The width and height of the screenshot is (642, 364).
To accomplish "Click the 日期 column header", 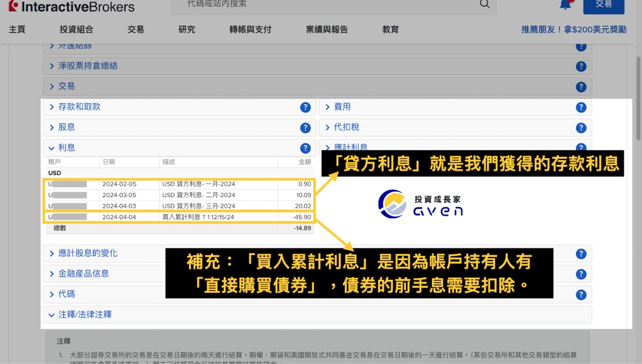I will click(x=108, y=162).
